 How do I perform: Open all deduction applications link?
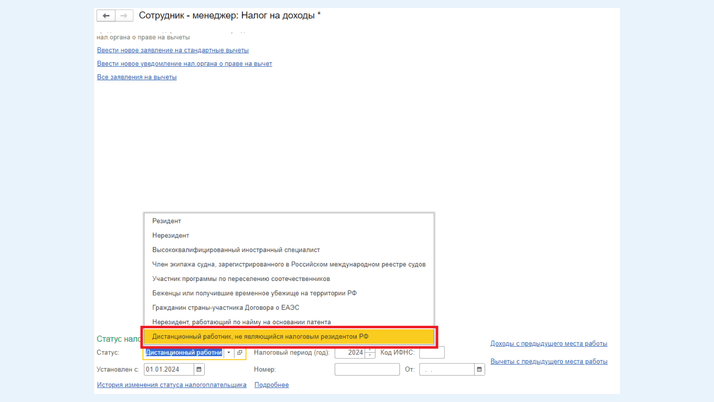[137, 77]
